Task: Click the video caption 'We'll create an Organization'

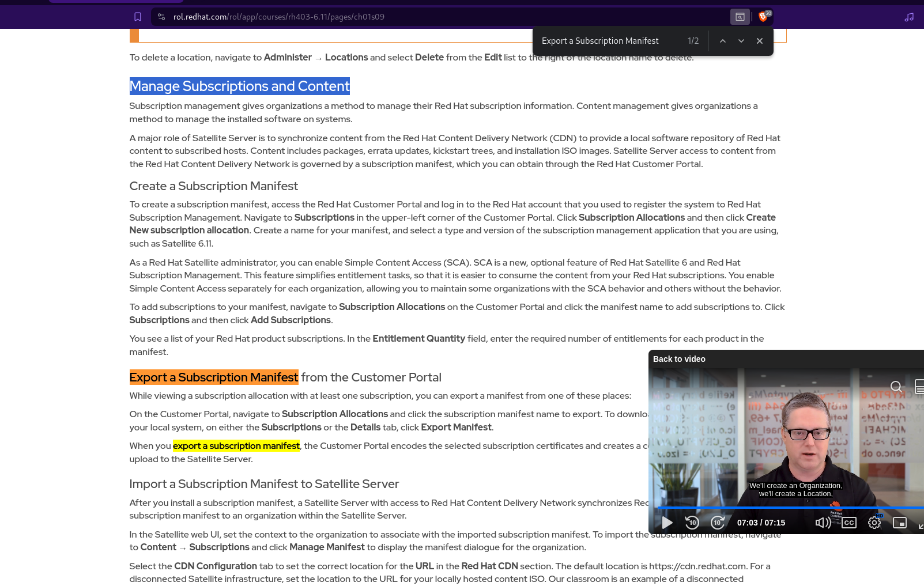Action: 795,486
